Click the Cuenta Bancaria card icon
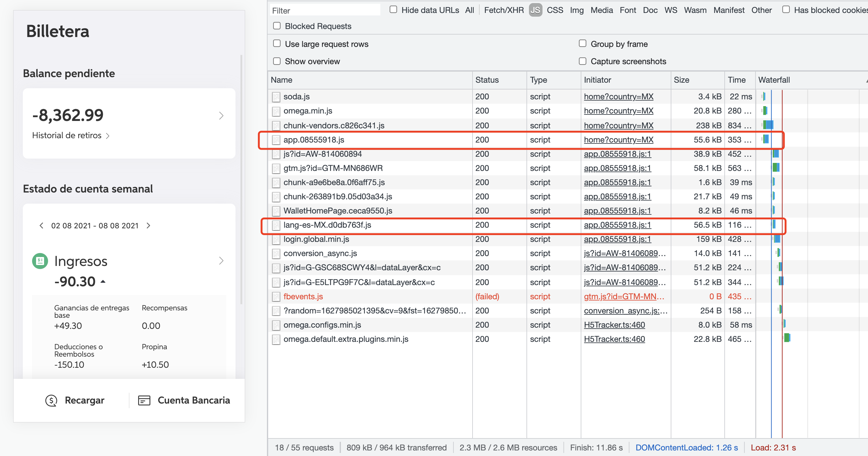 (x=144, y=400)
